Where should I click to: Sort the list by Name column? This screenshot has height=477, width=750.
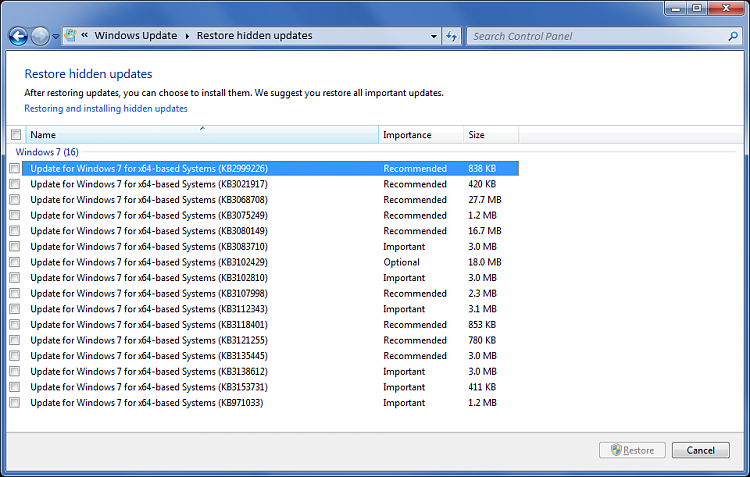coord(202,135)
